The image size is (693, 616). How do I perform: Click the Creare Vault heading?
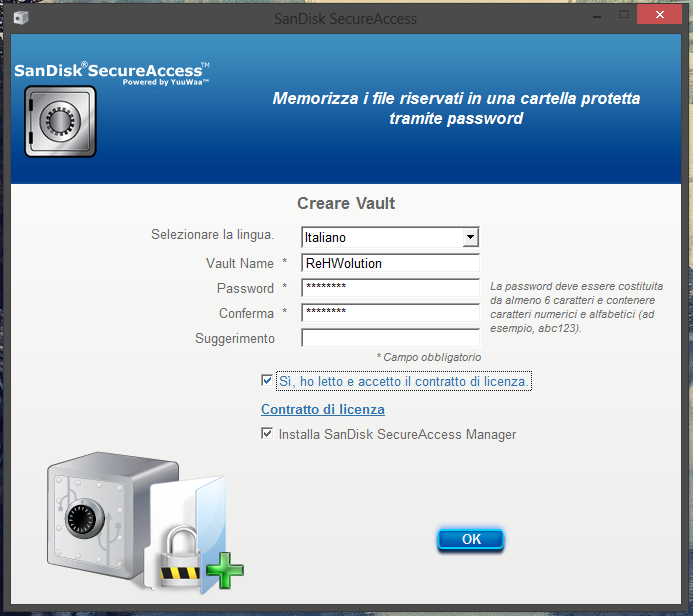346,203
